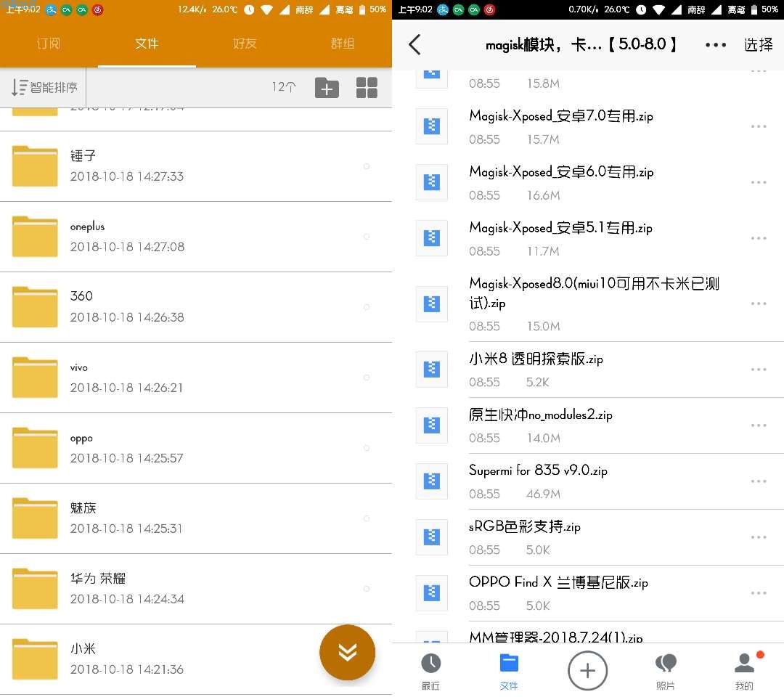Tap the circular plus upload button
This screenshot has height=697, width=784.
pos(587,671)
